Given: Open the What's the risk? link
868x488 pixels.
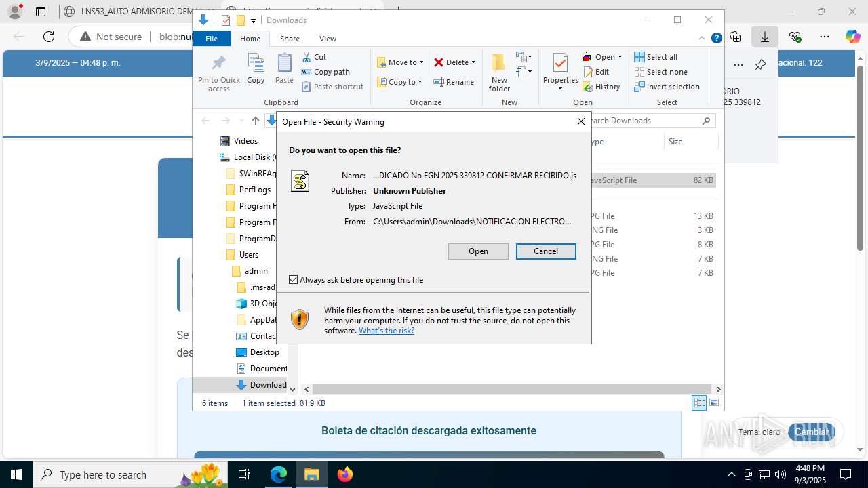Looking at the screenshot, I should [x=387, y=331].
